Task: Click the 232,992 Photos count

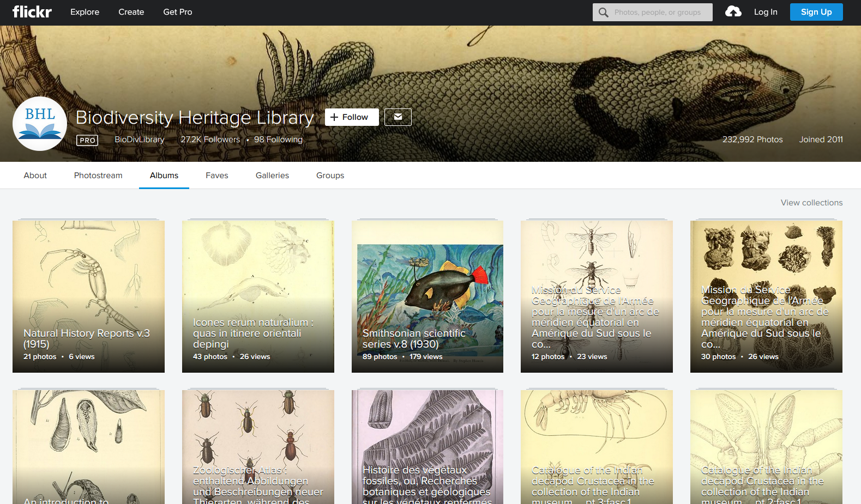Action: (752, 139)
